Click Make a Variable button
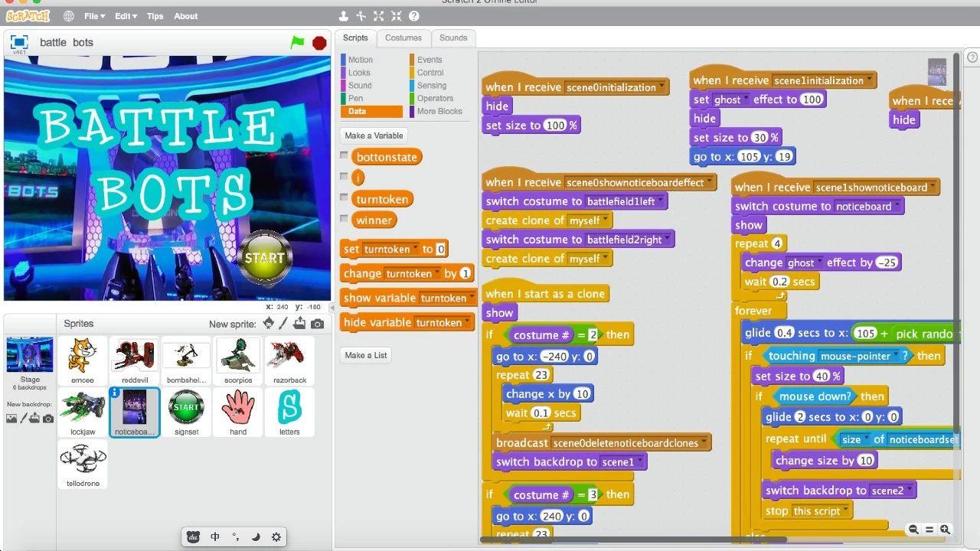 (x=374, y=135)
